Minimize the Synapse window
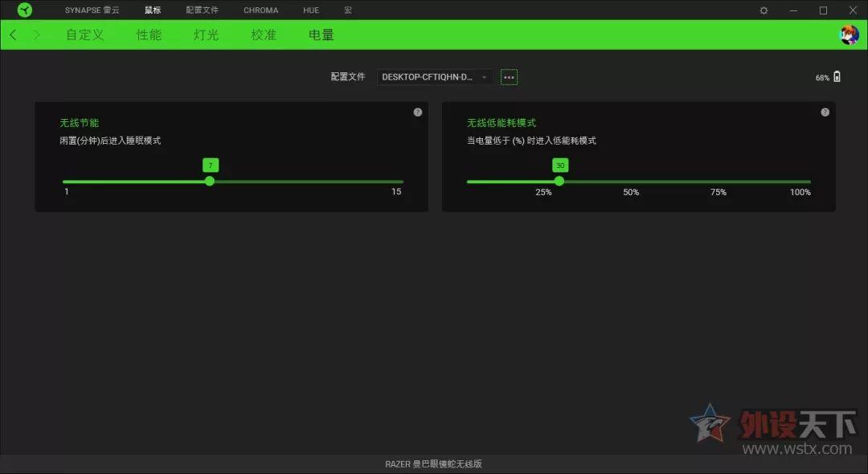Viewport: 868px width, 474px height. (793, 10)
